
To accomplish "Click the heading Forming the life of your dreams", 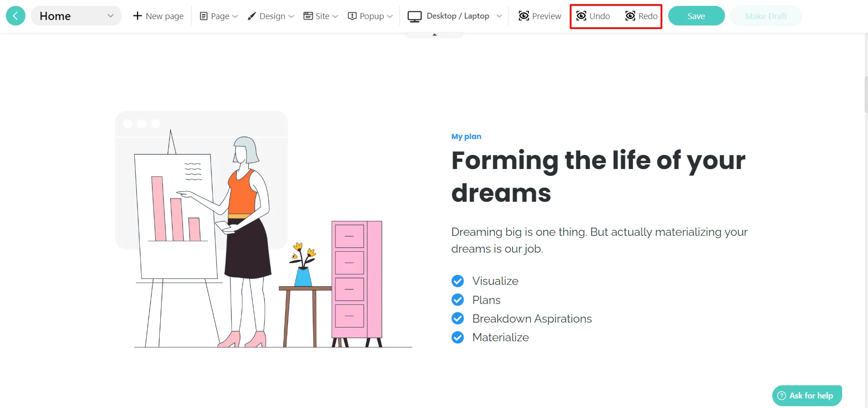I will pyautogui.click(x=598, y=176).
